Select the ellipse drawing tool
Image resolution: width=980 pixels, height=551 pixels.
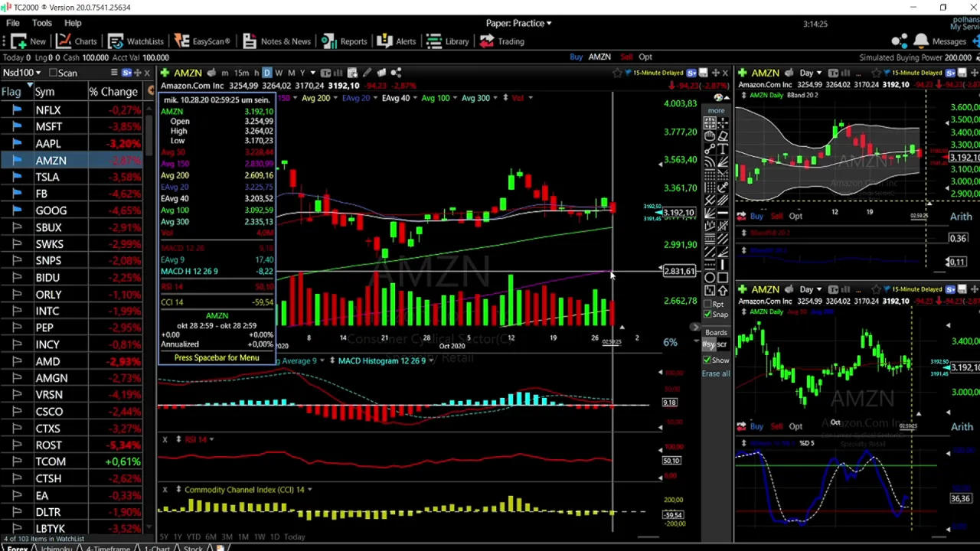710,277
